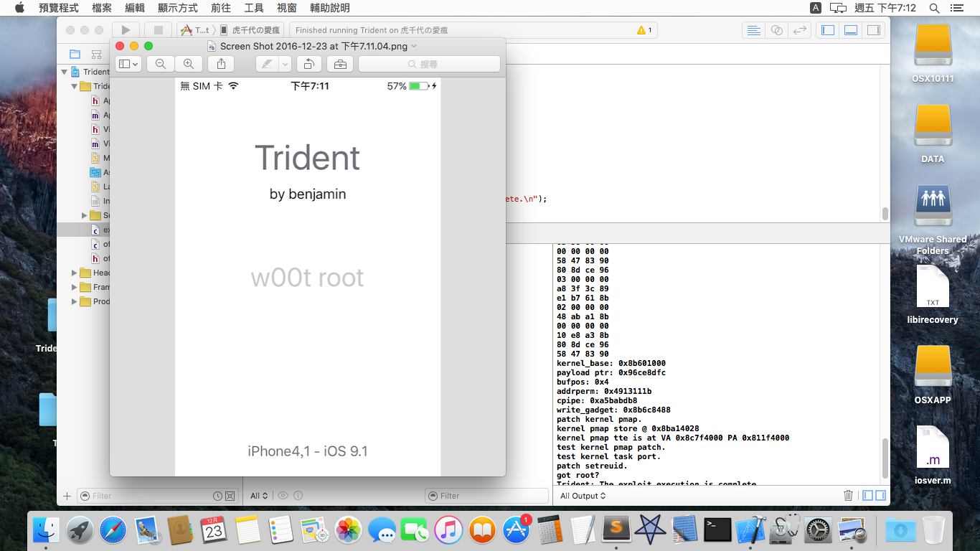Image resolution: width=980 pixels, height=551 pixels.
Task: Toggle the variables view pane
Action: [868, 496]
